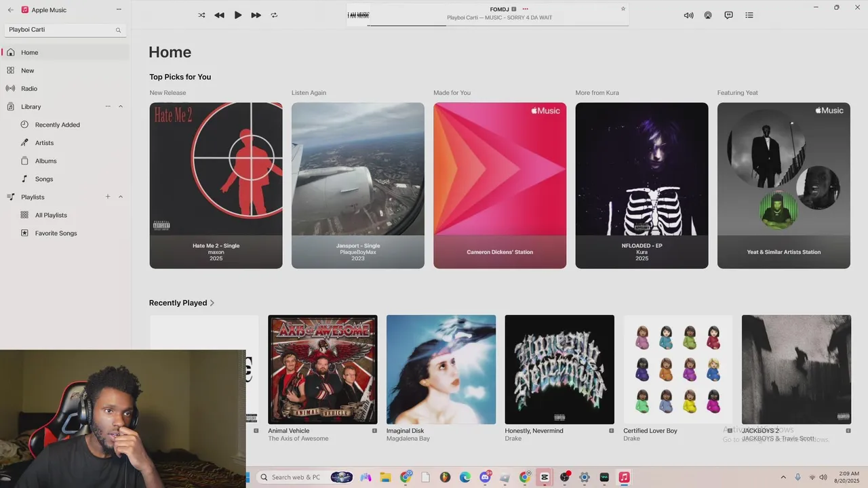
Task: Toggle shuffle in the playback controls
Action: [x=201, y=15]
